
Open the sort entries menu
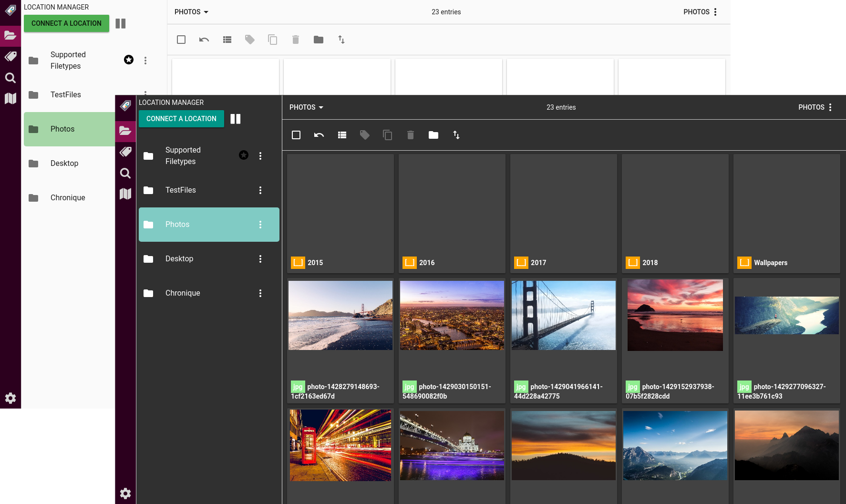pos(456,135)
